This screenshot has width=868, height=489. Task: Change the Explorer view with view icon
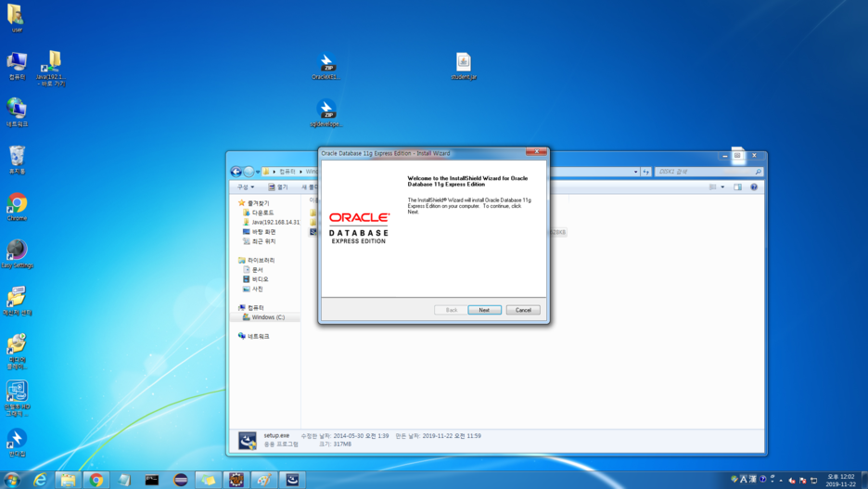click(713, 187)
